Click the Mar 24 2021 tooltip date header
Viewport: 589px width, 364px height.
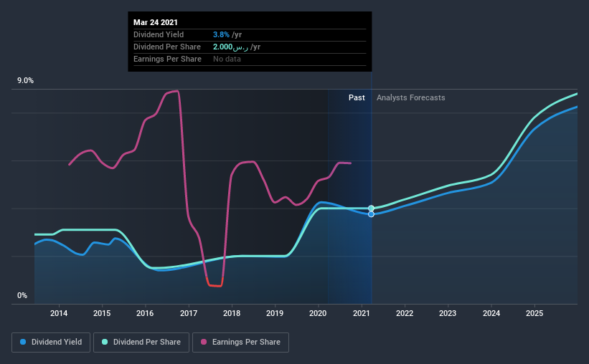[x=156, y=22]
